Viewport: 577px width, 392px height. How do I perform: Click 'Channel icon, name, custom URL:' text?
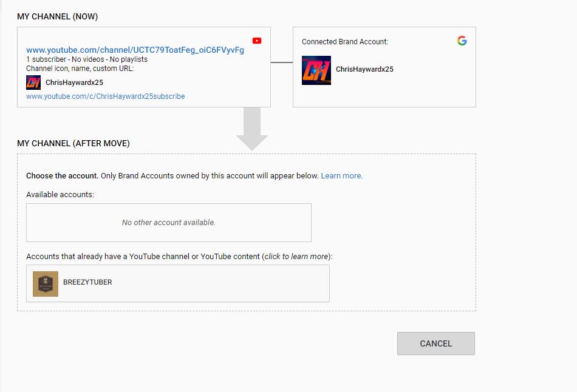click(80, 69)
